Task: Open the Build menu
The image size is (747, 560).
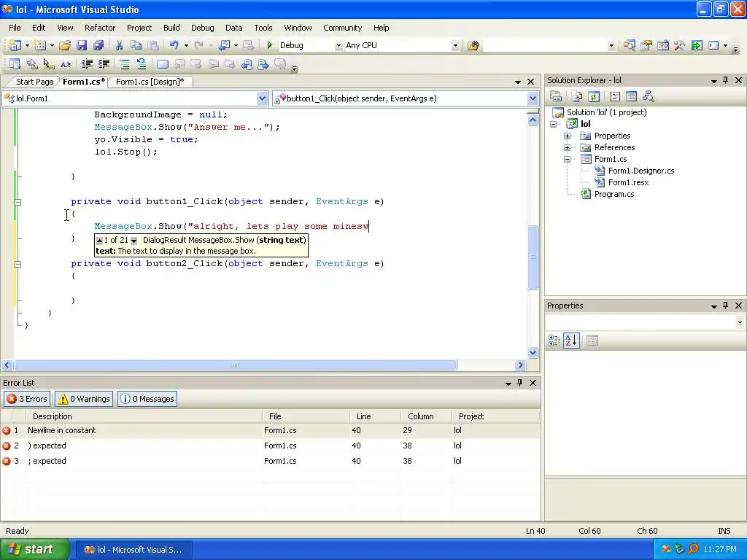Action: click(171, 28)
